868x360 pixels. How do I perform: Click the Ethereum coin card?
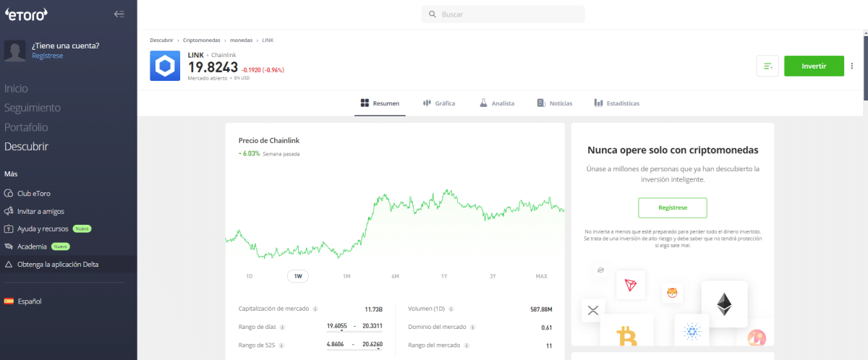coord(724,304)
